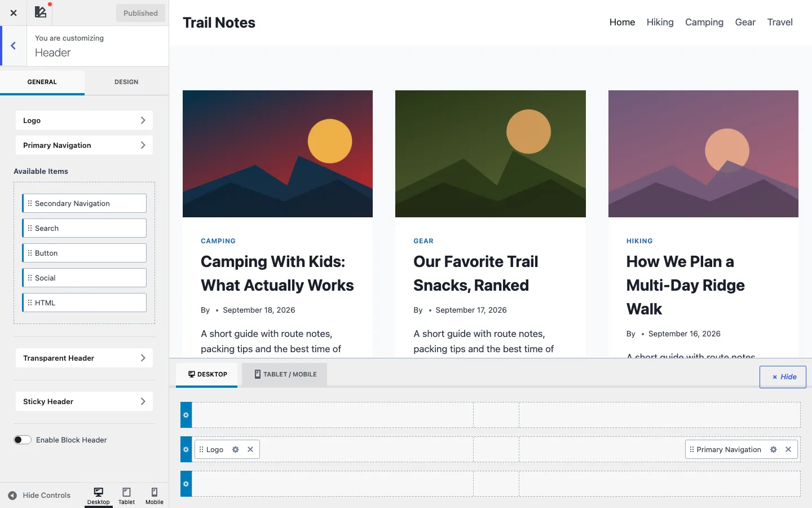The height and width of the screenshot is (508, 812).
Task: Open gear settings for the bottom header row
Action: click(186, 484)
